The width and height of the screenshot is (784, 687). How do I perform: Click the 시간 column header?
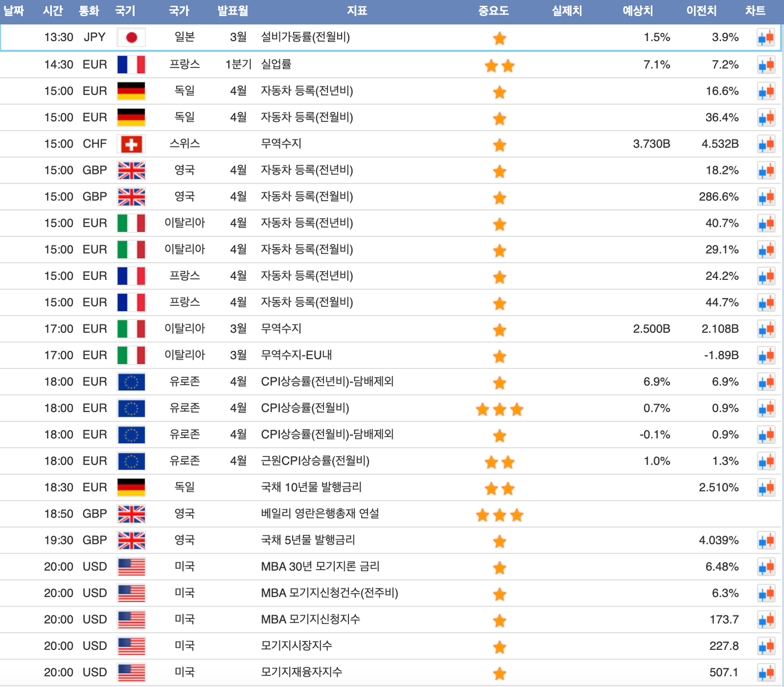click(x=53, y=11)
